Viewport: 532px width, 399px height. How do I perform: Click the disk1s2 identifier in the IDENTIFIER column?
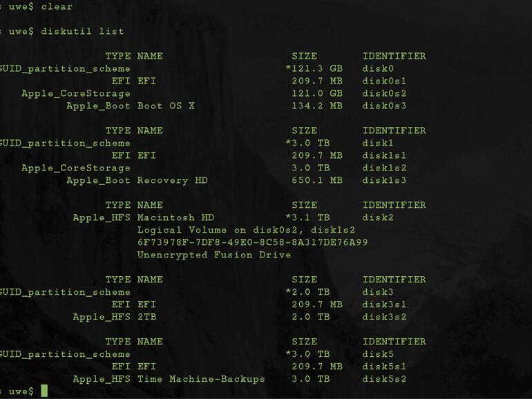384,168
